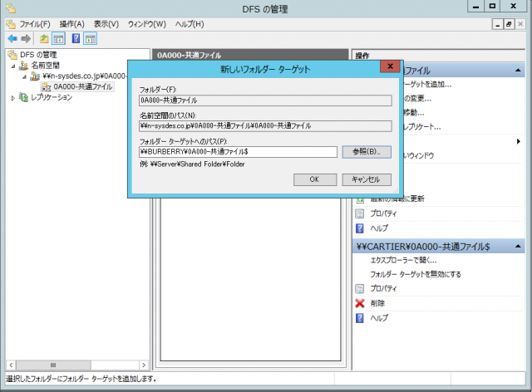Image resolution: width=532 pixels, height=392 pixels.
Task: Click the DFS の管理 root node icon
Action: (12, 55)
